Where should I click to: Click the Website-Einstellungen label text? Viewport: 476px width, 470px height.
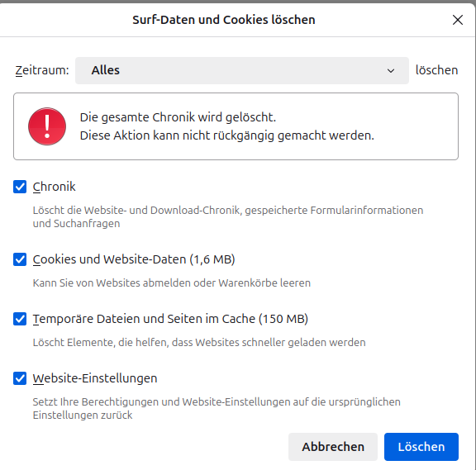(x=95, y=378)
